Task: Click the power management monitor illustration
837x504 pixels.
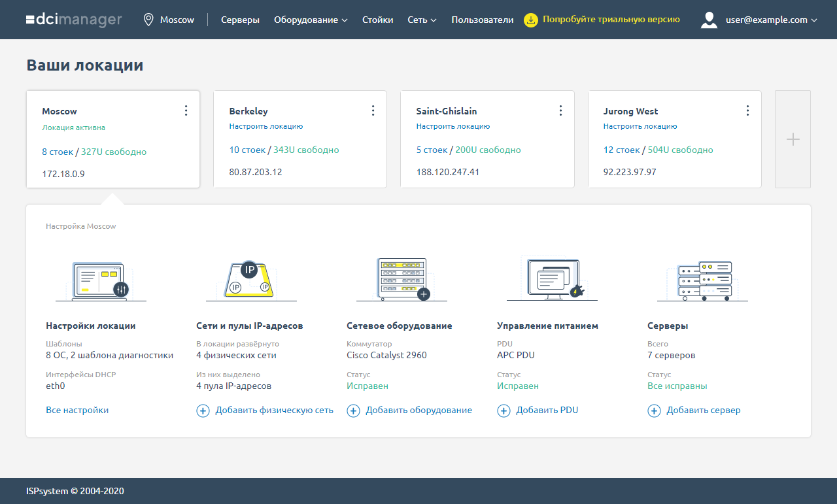Action: point(552,279)
